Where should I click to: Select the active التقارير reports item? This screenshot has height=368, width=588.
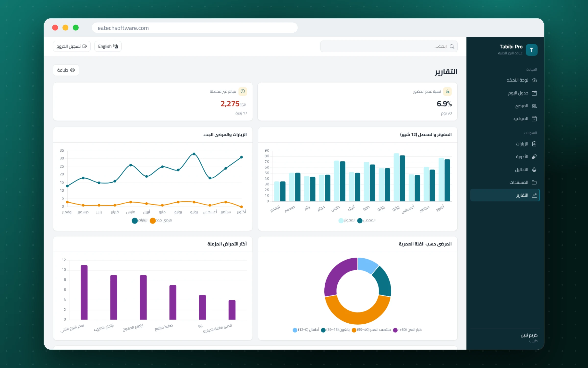click(505, 195)
